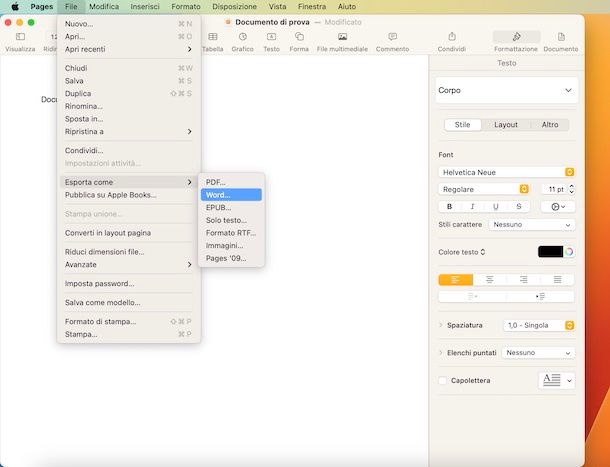
Task: Open the Documento sidebar icon
Action: tap(561, 37)
